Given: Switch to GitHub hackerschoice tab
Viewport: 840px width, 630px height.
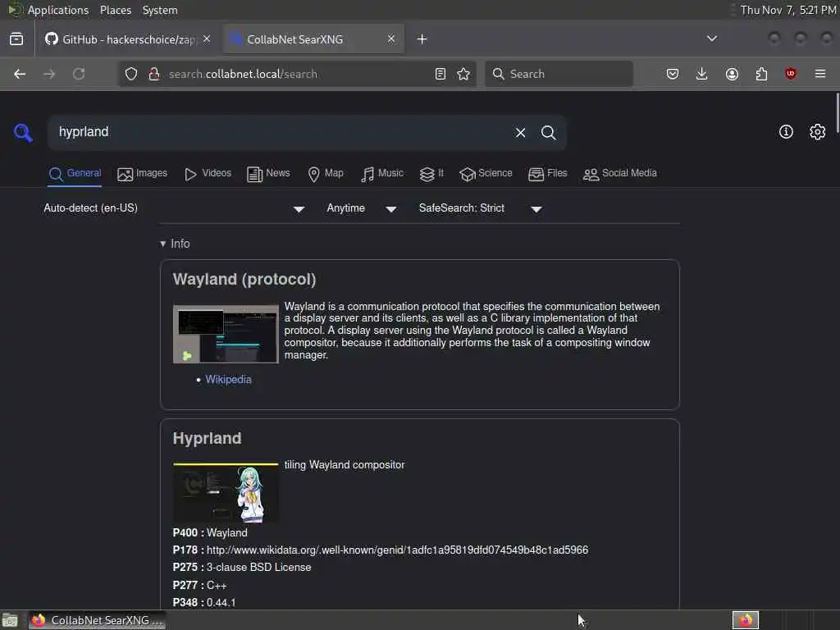Looking at the screenshot, I should tap(128, 39).
